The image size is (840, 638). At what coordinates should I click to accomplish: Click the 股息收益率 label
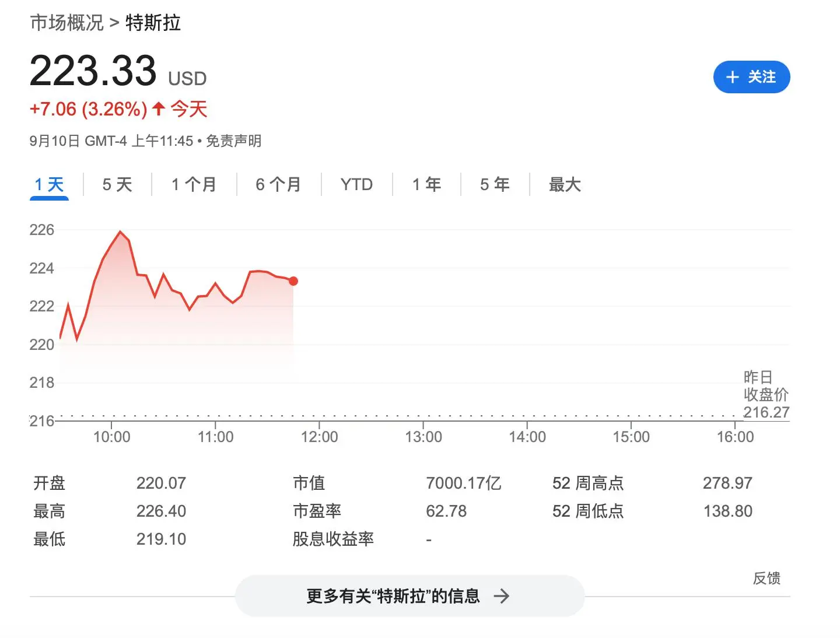pos(333,539)
